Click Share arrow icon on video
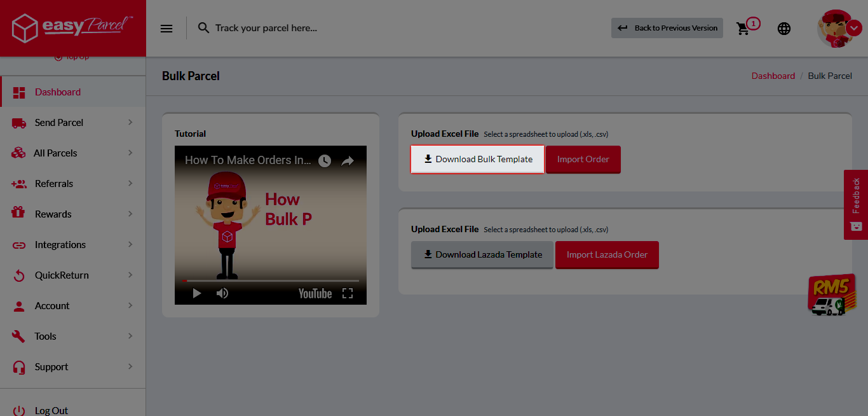The width and height of the screenshot is (868, 416). click(348, 161)
